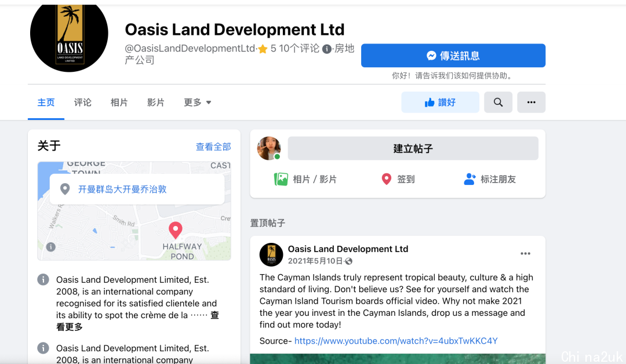Click the @OasisLandDevelopmentLtd handle text
The width and height of the screenshot is (626, 364).
click(190, 48)
